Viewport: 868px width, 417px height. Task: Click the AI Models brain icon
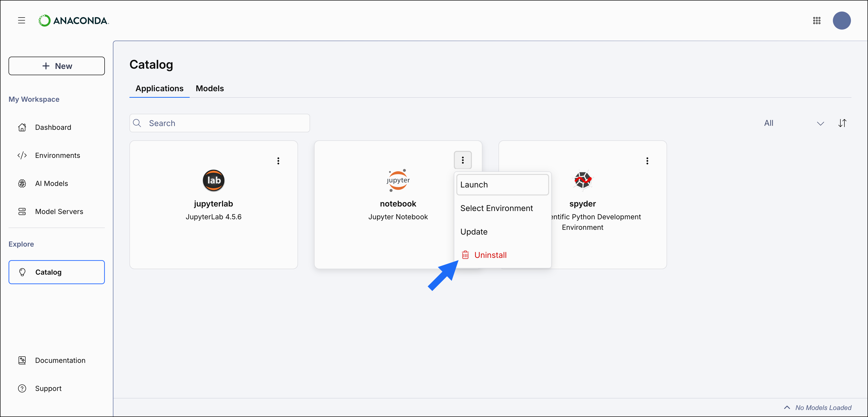22,183
